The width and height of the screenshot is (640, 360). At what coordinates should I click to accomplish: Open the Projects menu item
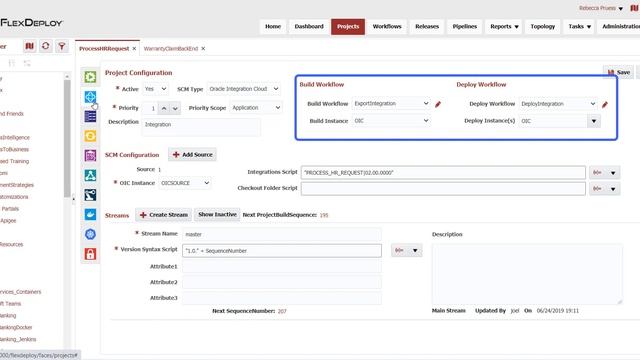[x=348, y=27]
